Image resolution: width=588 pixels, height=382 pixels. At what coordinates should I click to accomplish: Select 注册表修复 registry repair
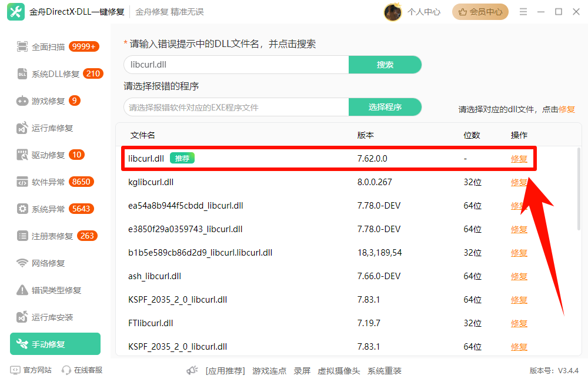49,236
